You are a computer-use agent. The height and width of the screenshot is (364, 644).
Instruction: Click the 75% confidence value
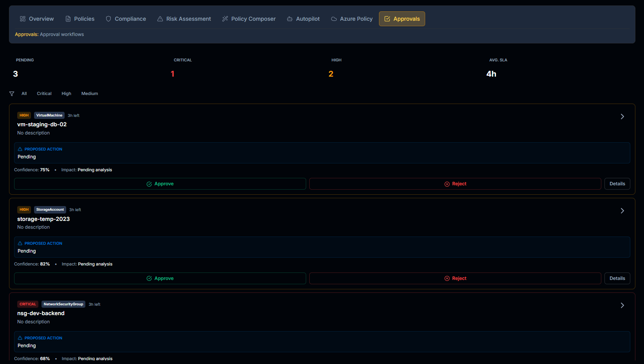pos(45,170)
